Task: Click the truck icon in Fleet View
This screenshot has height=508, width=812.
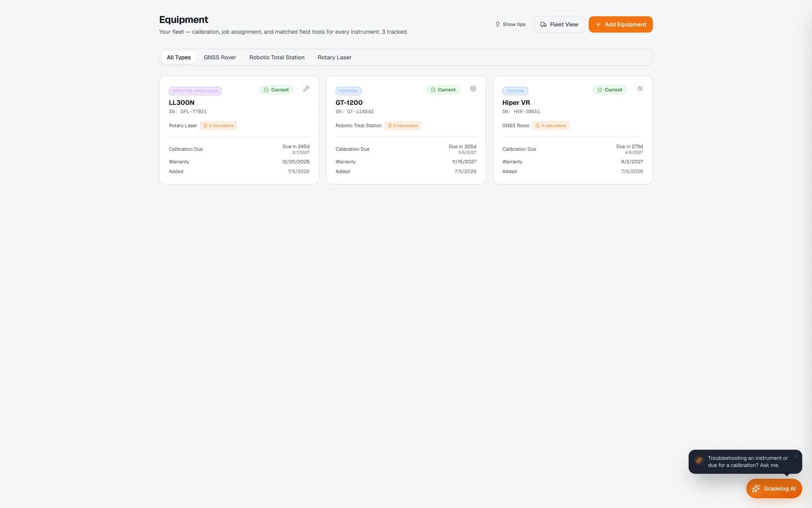Action: point(543,24)
